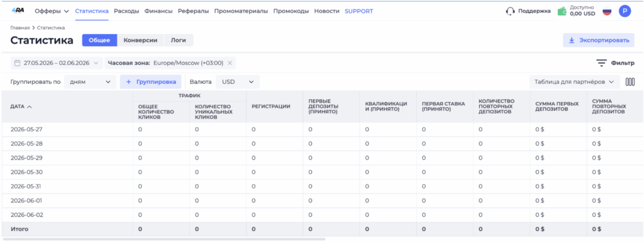Open support via headset icon

(x=510, y=11)
